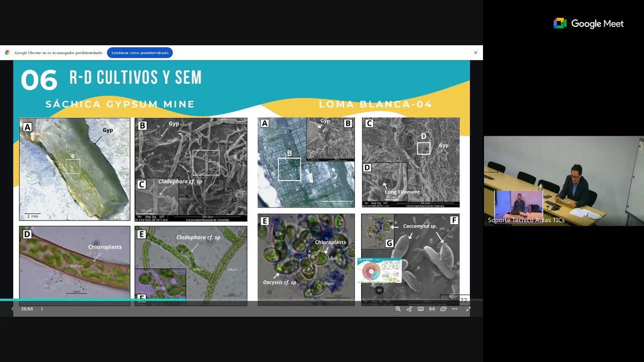Select the Soporte Tecnico Aulas TICs video tile
644x362 pixels.
pos(563,181)
